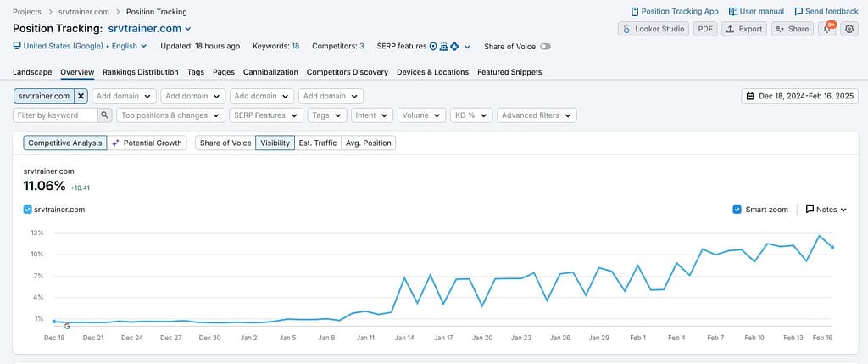868x364 pixels.
Task: Expand the Top positions & changes filter
Action: [170, 115]
